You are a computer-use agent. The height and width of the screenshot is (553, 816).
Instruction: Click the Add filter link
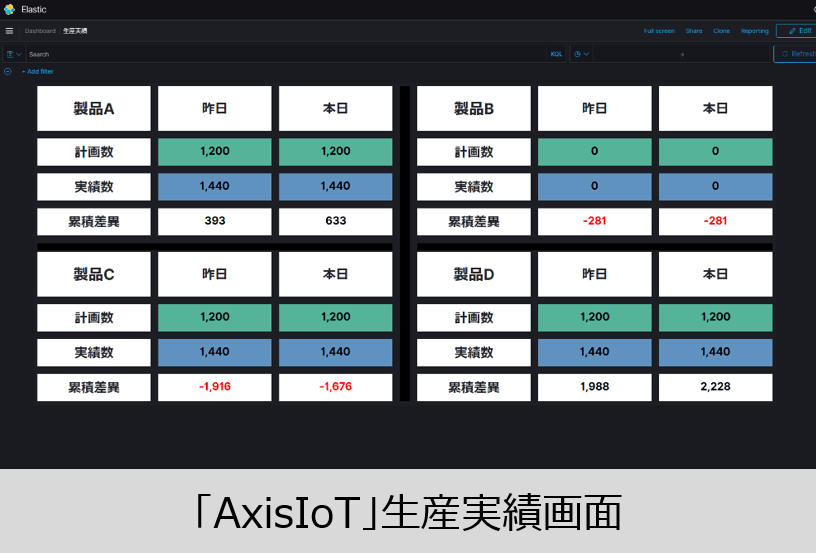tap(40, 72)
